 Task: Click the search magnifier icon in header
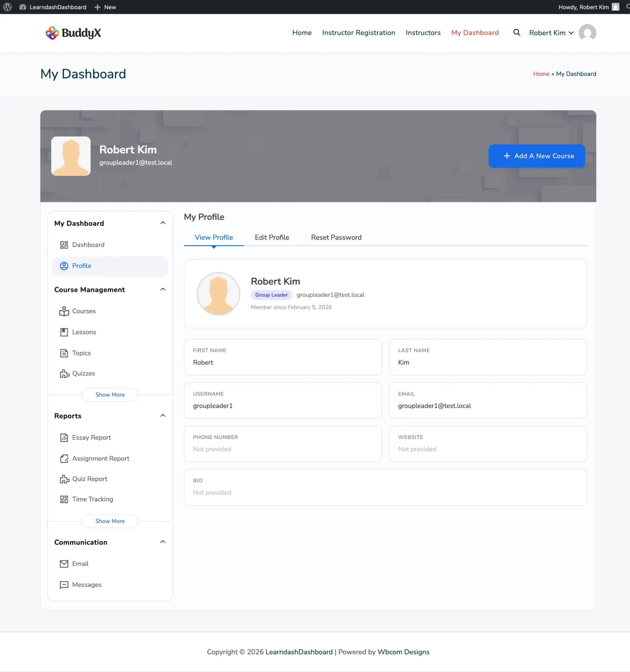pyautogui.click(x=516, y=32)
